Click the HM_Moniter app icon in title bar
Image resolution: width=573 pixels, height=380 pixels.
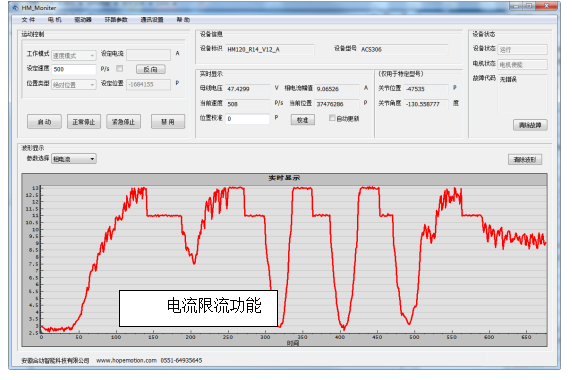[x=16, y=7]
